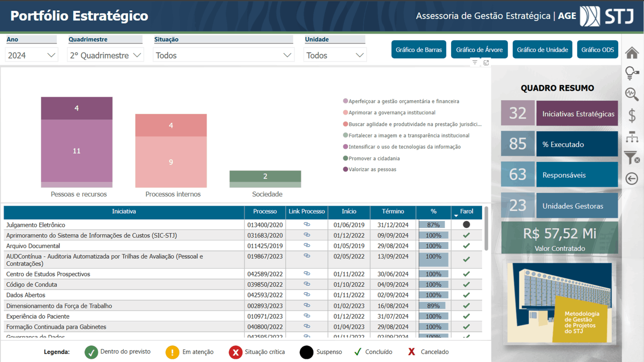Switch to Gráfico de Árvore view
Viewport: 644px width, 362px height.
point(479,49)
